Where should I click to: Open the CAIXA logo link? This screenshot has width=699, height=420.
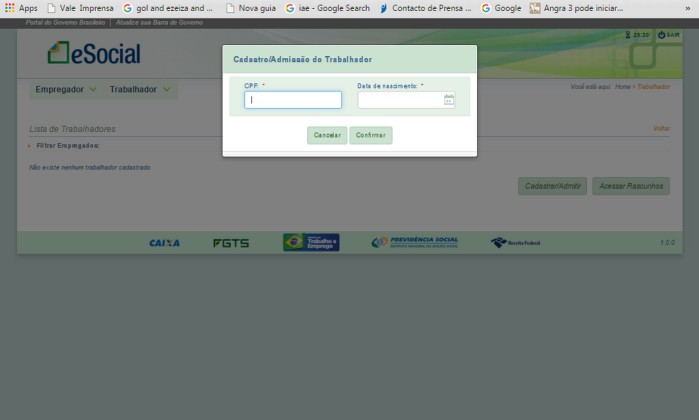pos(164,243)
